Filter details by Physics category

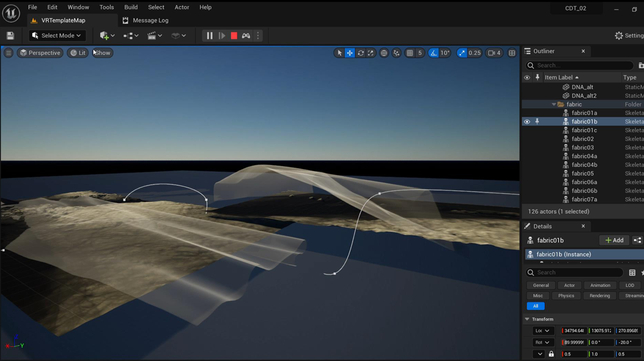coord(566,296)
